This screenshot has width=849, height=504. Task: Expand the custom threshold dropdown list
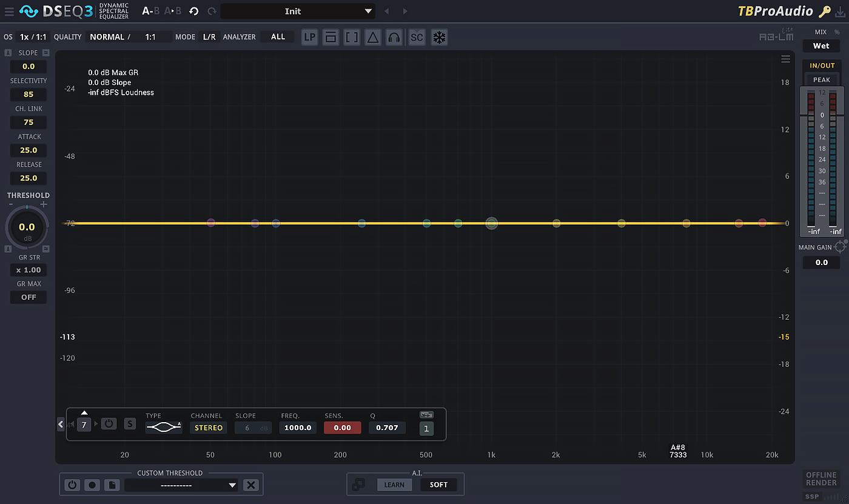[232, 485]
